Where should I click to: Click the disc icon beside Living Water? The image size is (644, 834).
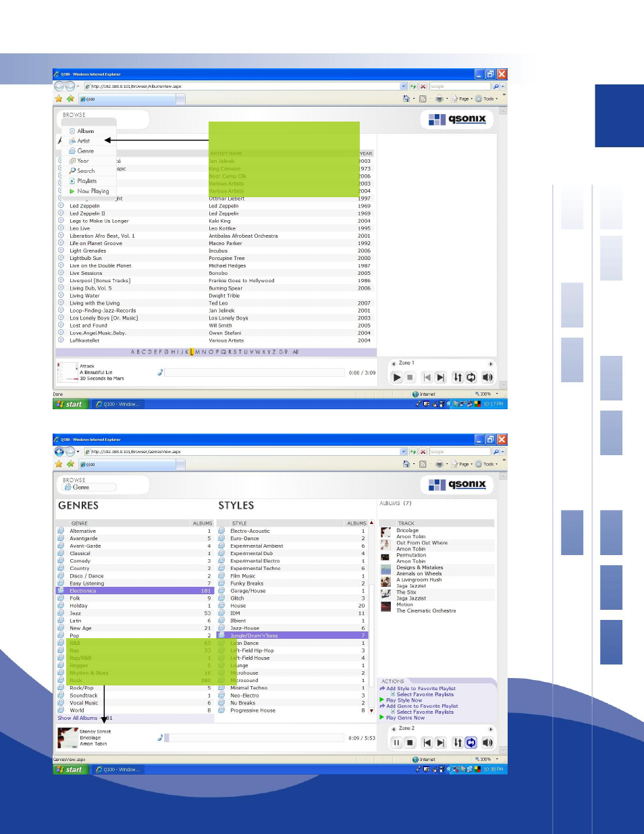61,295
